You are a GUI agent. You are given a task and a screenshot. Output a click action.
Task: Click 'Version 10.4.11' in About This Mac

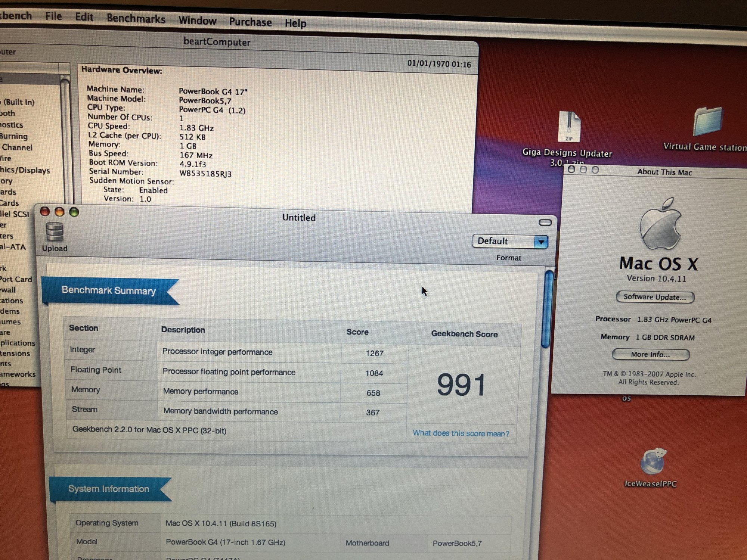(656, 279)
